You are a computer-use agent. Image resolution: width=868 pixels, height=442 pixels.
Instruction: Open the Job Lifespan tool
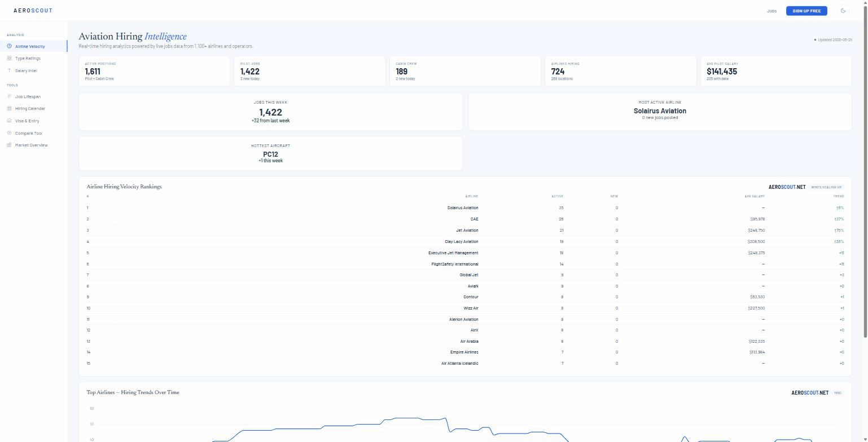point(34,96)
